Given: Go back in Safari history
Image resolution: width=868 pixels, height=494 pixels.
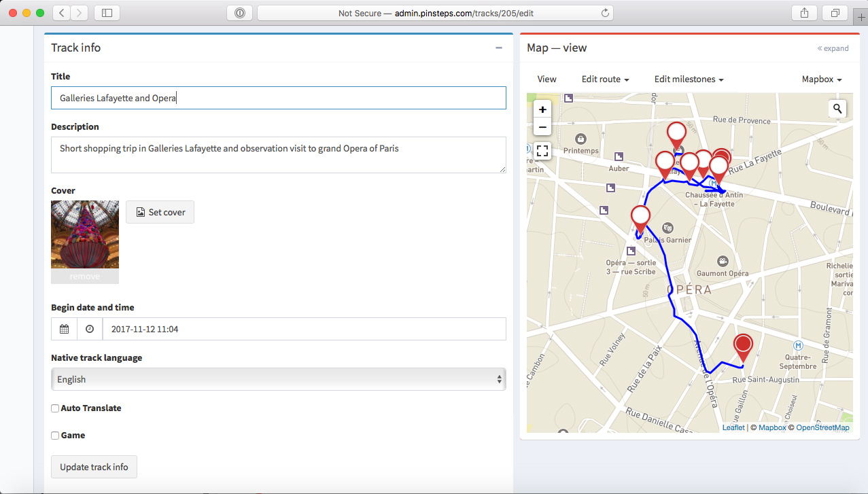Looking at the screenshot, I should coord(62,12).
